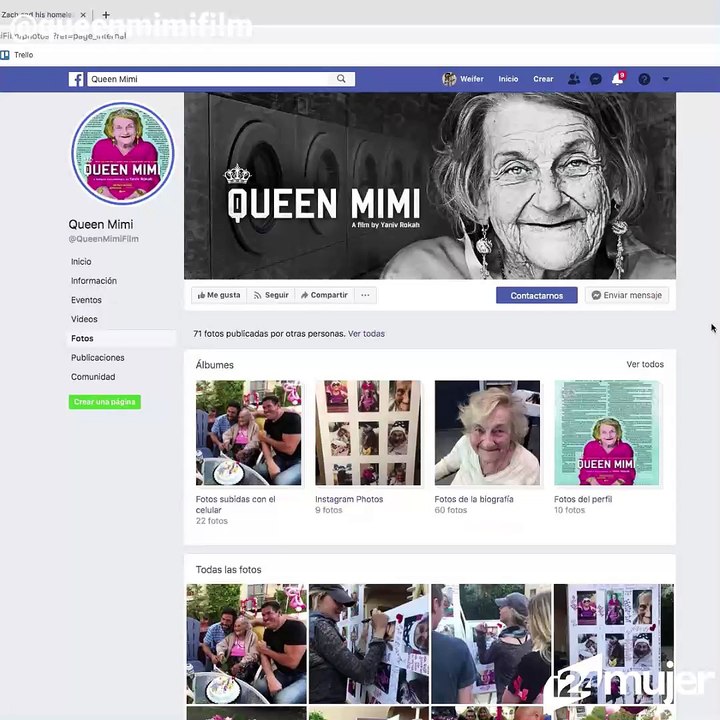Open the more options ellipsis button
The height and width of the screenshot is (720, 720).
coord(365,295)
